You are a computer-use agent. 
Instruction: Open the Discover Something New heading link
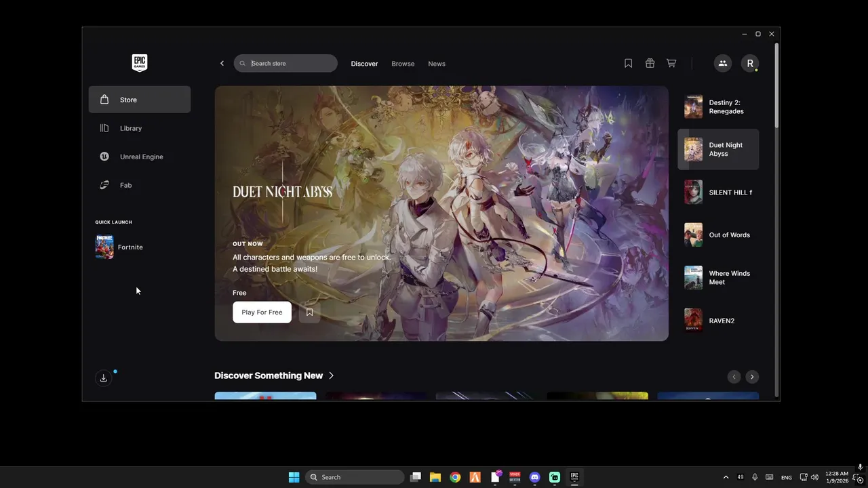(x=269, y=375)
